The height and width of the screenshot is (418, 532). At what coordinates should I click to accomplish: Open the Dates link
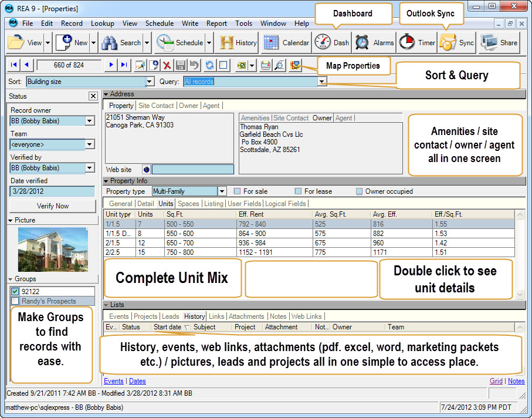coord(137,381)
